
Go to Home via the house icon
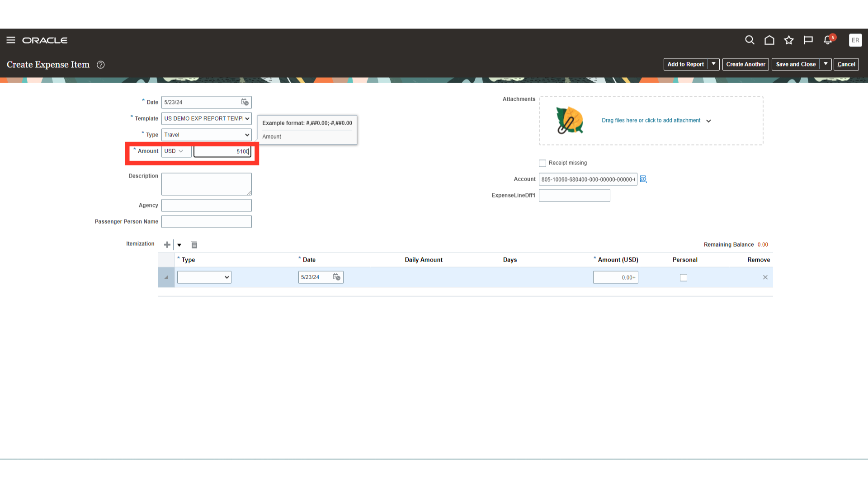(x=769, y=40)
